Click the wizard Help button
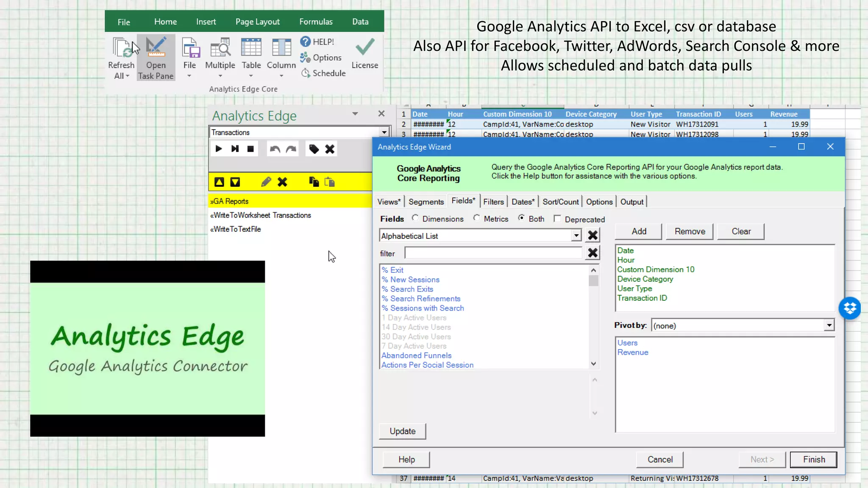This screenshot has width=868, height=488. click(x=406, y=459)
